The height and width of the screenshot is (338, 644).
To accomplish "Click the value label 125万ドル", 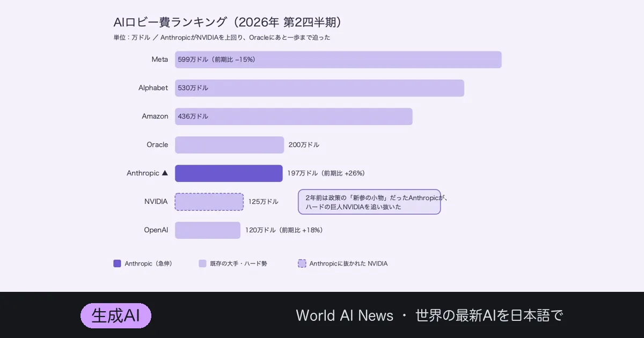I will [x=264, y=202].
